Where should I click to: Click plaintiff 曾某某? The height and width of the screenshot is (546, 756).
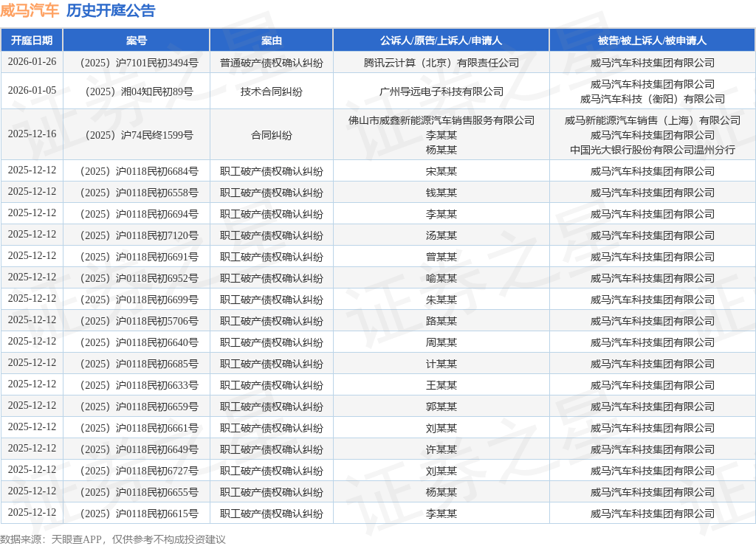coord(441,257)
